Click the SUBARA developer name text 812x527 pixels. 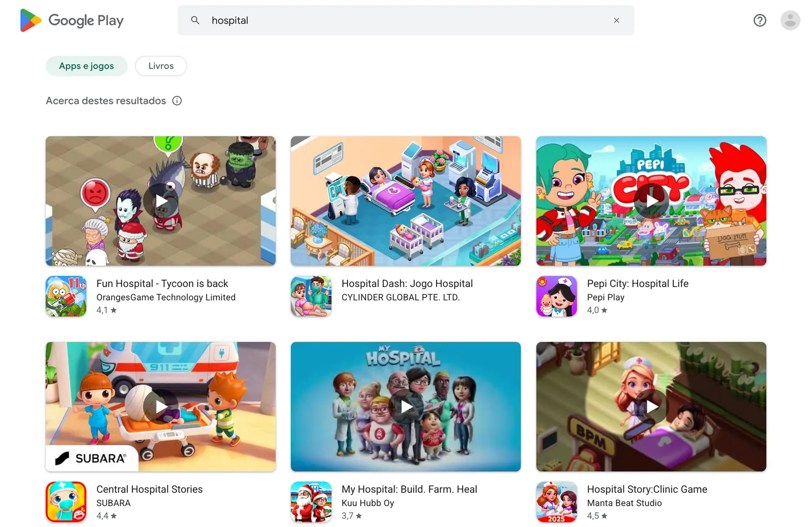[x=113, y=503]
